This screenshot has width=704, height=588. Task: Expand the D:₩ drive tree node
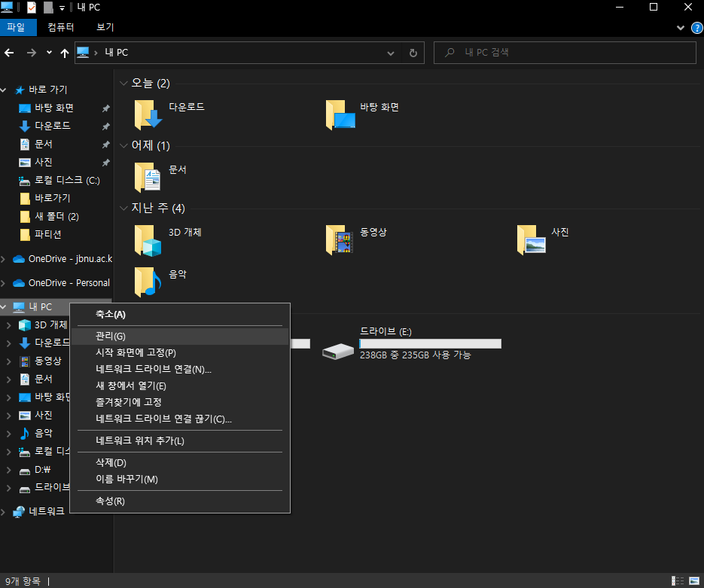pyautogui.click(x=8, y=470)
